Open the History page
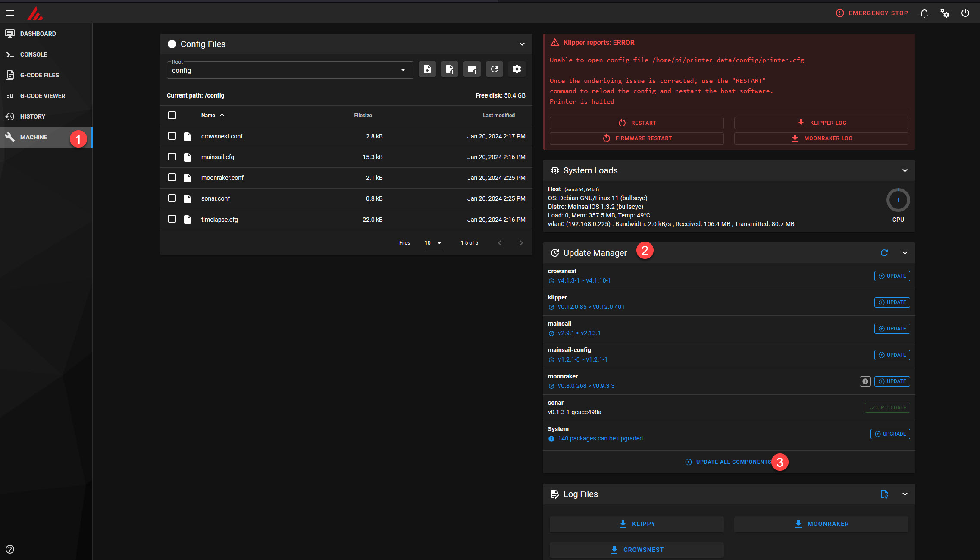The height and width of the screenshot is (560, 980). (46, 116)
